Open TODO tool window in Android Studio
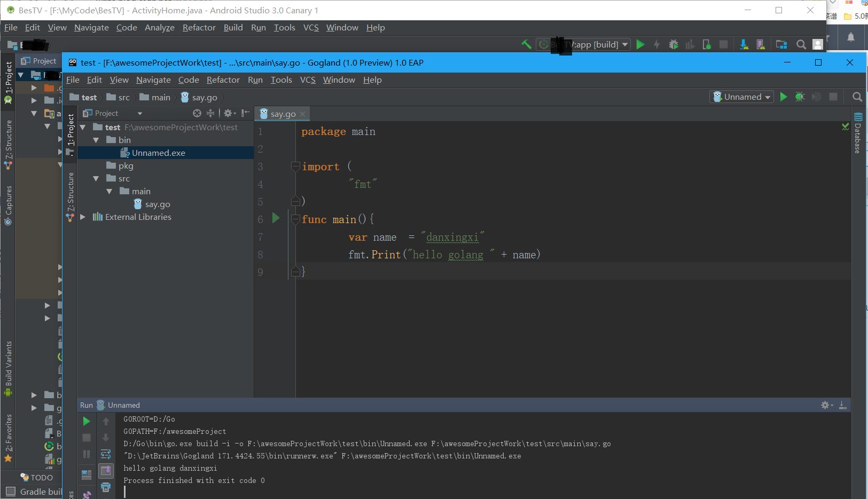 tap(36, 477)
